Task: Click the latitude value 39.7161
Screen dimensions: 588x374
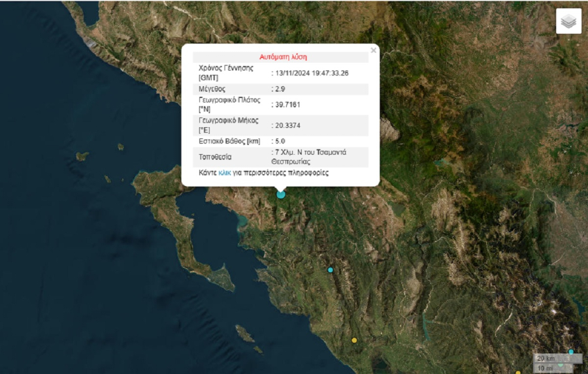Action: 288,104
